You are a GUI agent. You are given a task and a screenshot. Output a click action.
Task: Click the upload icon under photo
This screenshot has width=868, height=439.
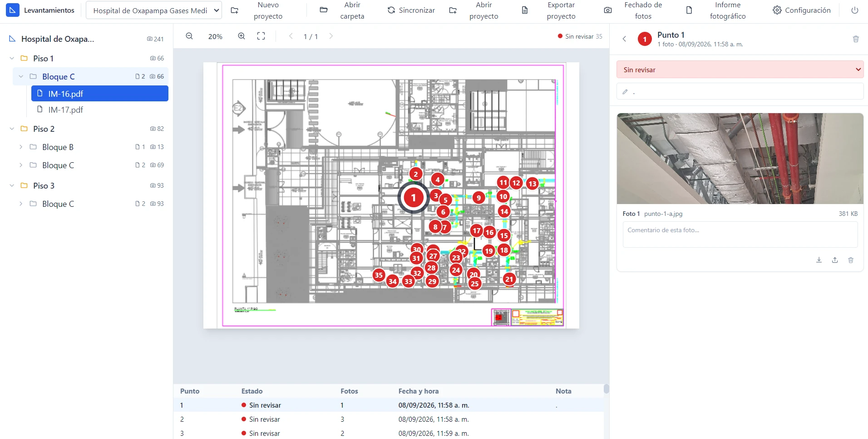835,260
